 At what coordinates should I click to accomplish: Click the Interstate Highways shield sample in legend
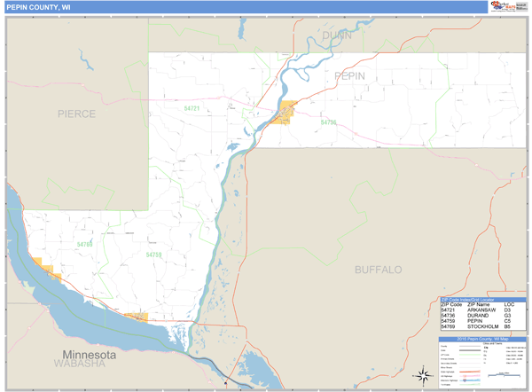(465, 380)
